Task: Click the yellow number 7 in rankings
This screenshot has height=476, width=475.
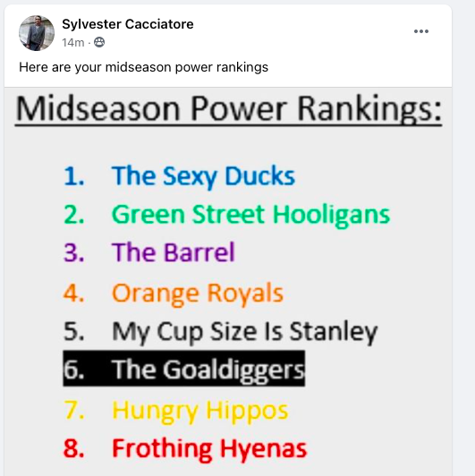Action: (x=74, y=411)
